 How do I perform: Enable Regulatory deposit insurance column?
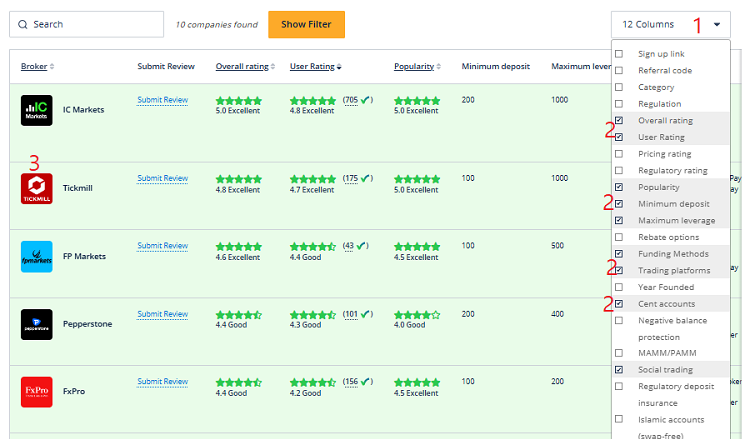point(619,386)
